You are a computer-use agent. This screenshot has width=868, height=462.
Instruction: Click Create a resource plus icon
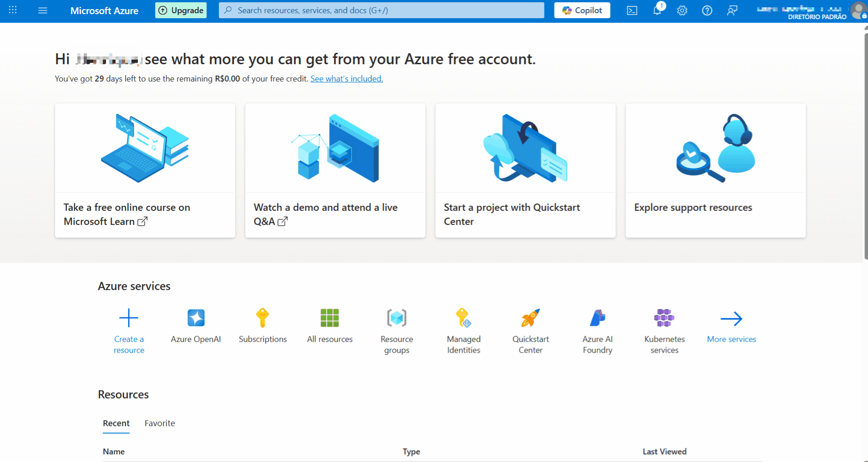[129, 318]
